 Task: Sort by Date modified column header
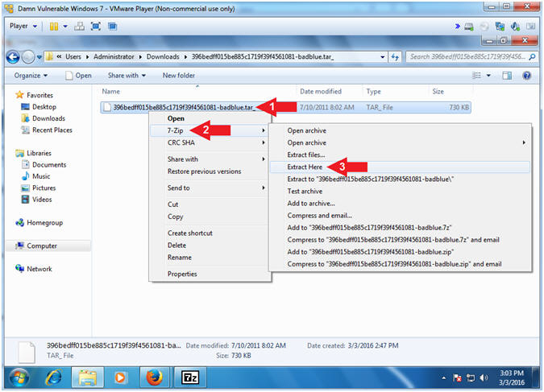(x=321, y=92)
